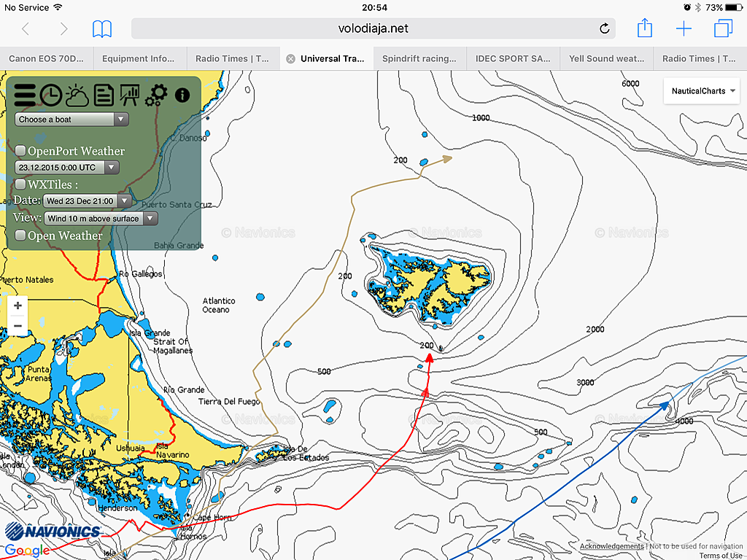Zoom in the map with plus button

coord(18,306)
